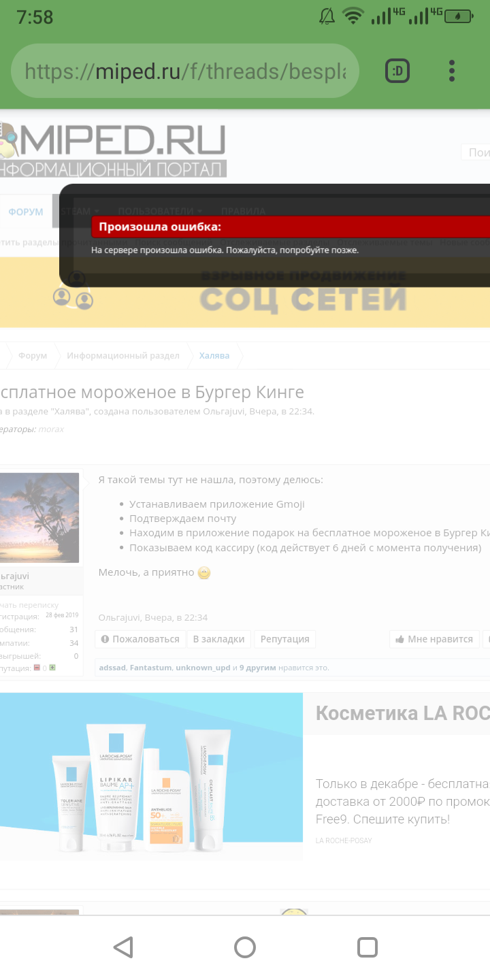Viewport: 490px width, 980px height.
Task: Open Fantastum profile in likes list
Action: point(151,668)
